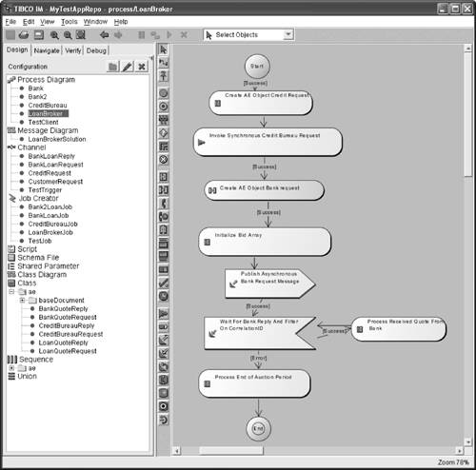This screenshot has width=476, height=470.
Task: Click the horizontal scrollbar right arrow
Action: tap(460, 451)
